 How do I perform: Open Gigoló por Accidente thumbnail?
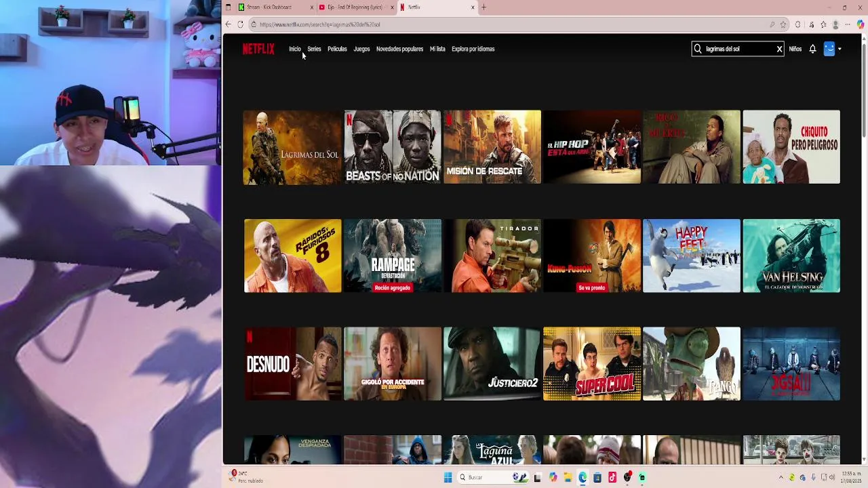[392, 364]
